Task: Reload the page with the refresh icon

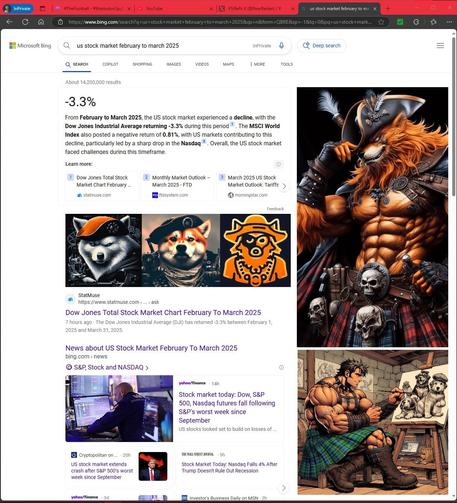Action: (x=25, y=22)
